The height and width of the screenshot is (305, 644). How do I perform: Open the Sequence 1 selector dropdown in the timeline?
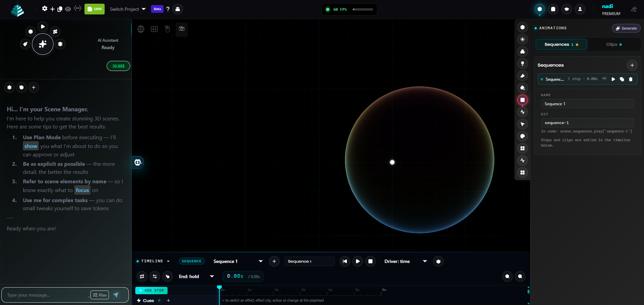pos(238,261)
